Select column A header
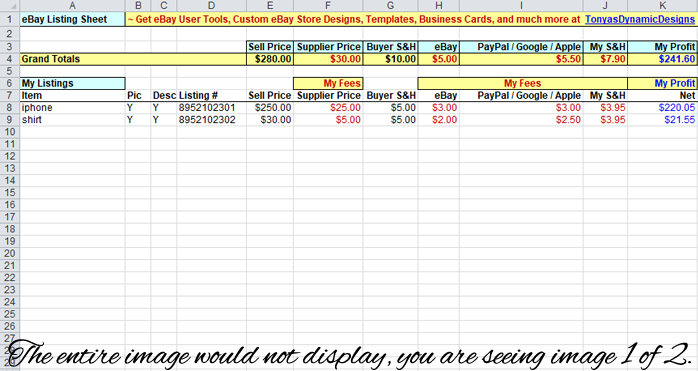The image size is (698, 371). pos(73,5)
